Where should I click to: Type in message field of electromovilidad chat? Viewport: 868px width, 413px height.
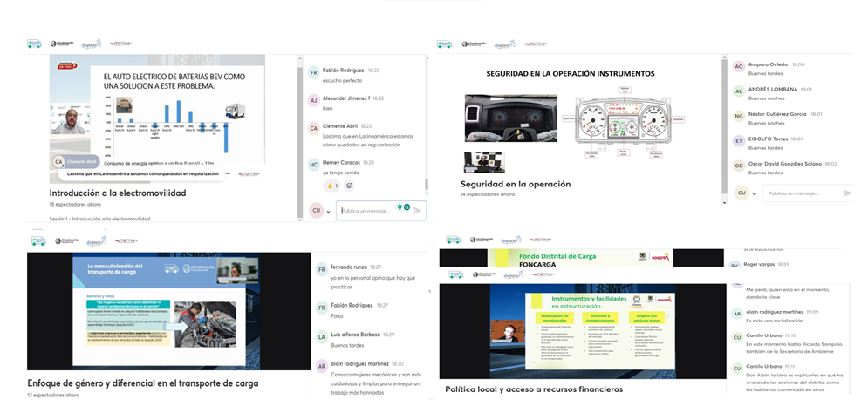click(x=366, y=210)
